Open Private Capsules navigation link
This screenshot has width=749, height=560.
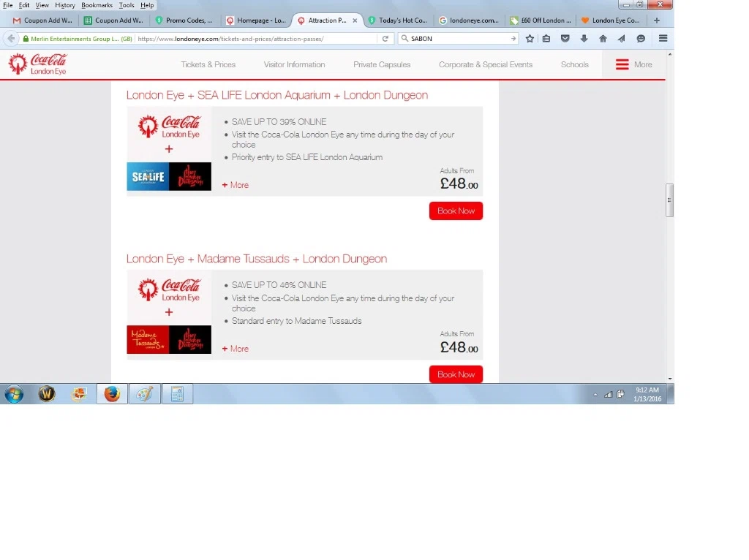pos(382,64)
